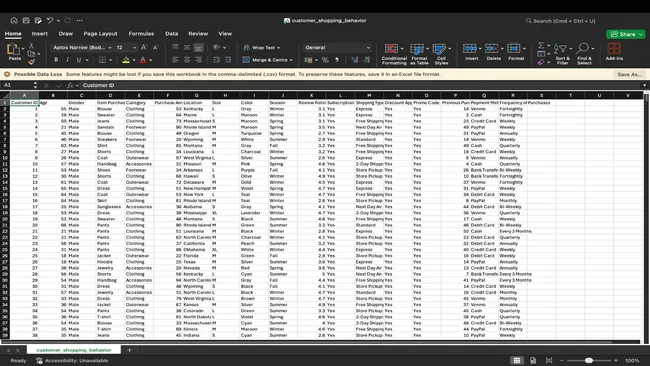
Task: Open the Draw ribbon tab
Action: tap(65, 34)
